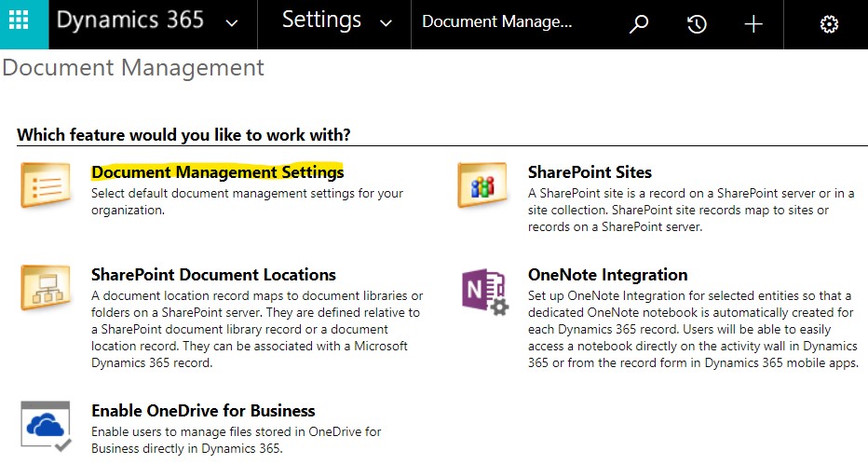The width and height of the screenshot is (868, 464).
Task: Click the OneNote Integration icon
Action: (x=485, y=292)
